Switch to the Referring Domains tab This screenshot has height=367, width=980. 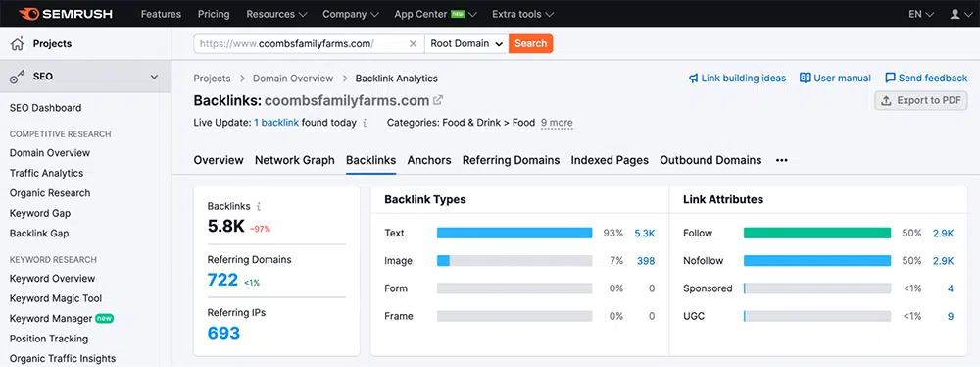coord(511,160)
